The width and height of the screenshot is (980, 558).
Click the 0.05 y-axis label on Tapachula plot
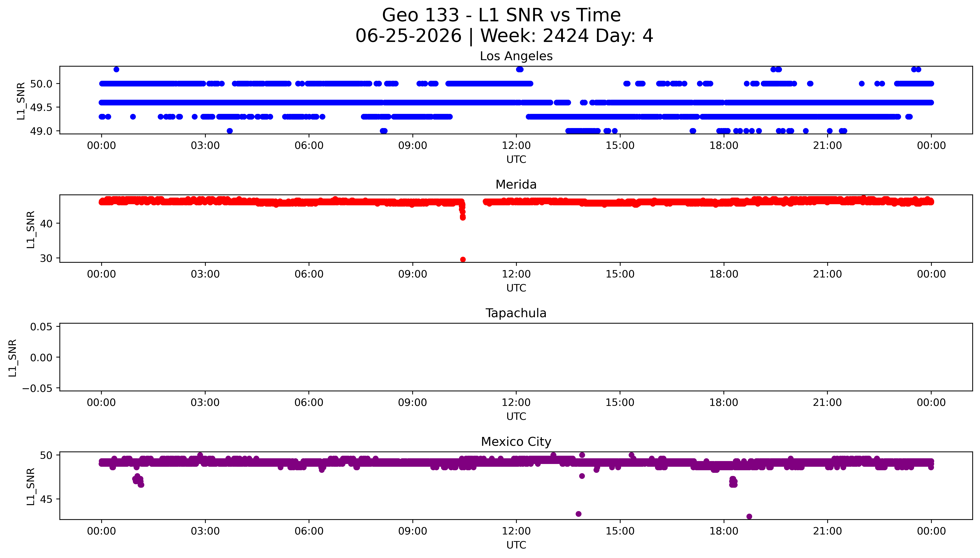tap(41, 327)
